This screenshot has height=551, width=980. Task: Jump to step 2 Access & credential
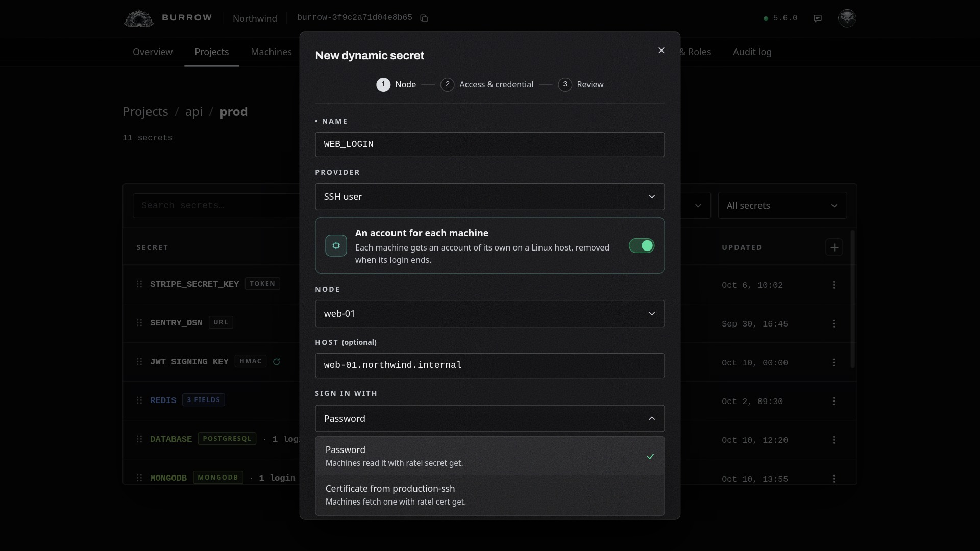[x=487, y=85]
